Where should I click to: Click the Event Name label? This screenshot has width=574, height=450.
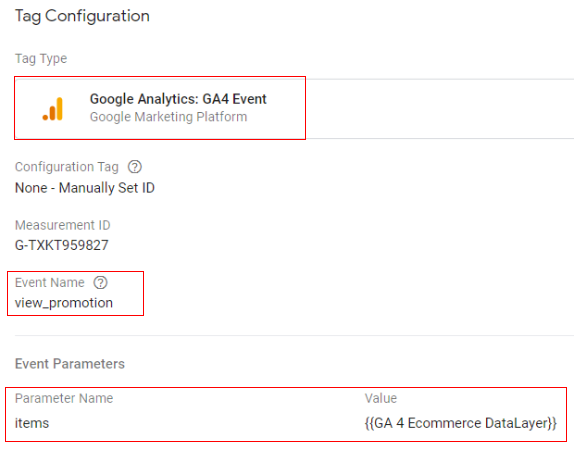49,283
